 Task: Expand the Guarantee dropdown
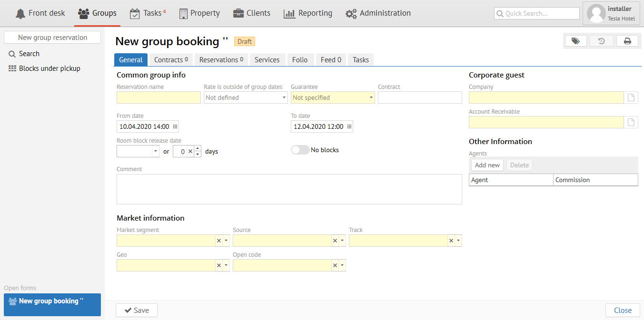pos(371,97)
